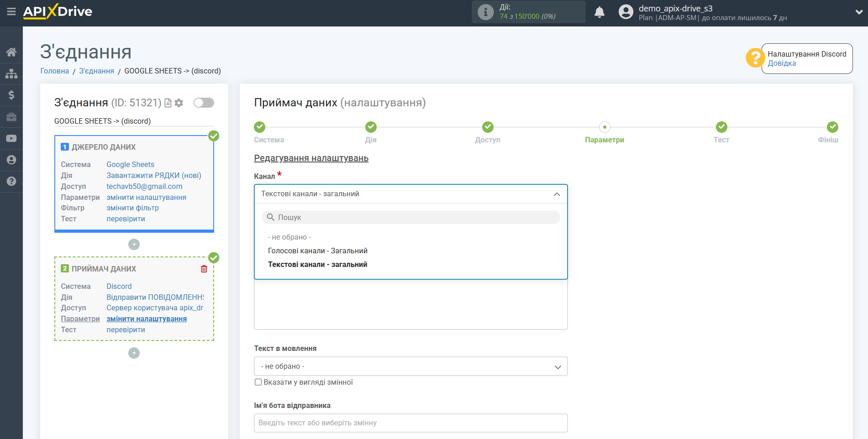Open the user profile sidebar icon

click(11, 160)
